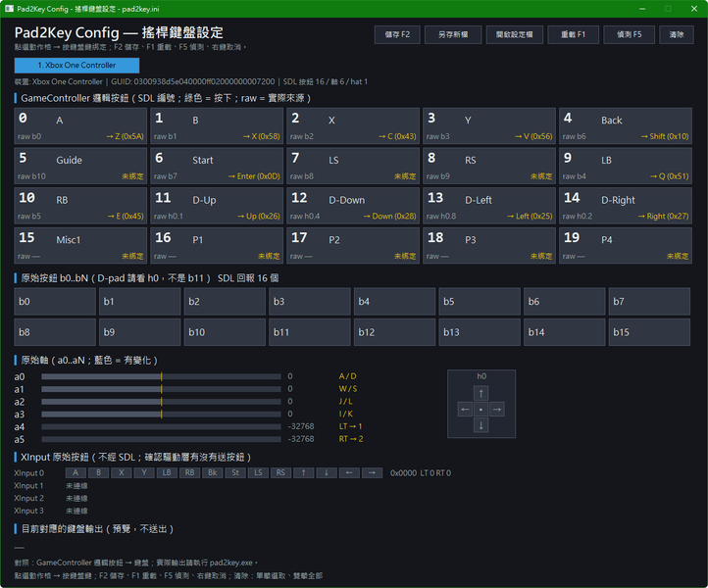Click XInput 0 LS indicator

pos(258,473)
